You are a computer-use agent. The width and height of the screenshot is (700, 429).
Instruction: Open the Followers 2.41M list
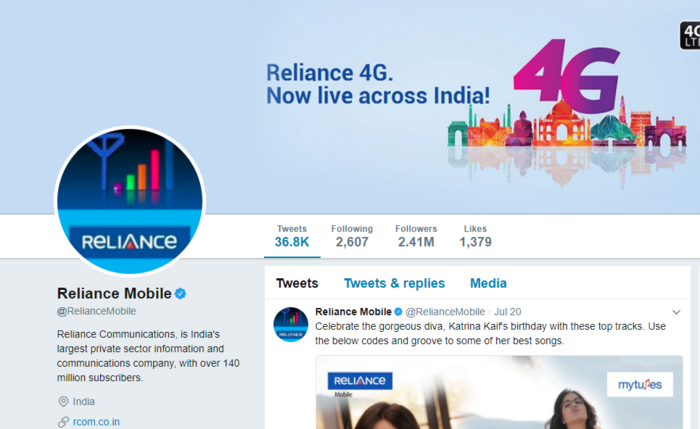pos(416,236)
